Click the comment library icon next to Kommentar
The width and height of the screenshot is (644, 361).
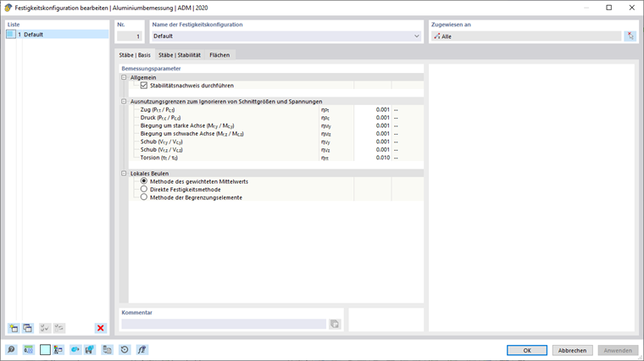[335, 324]
